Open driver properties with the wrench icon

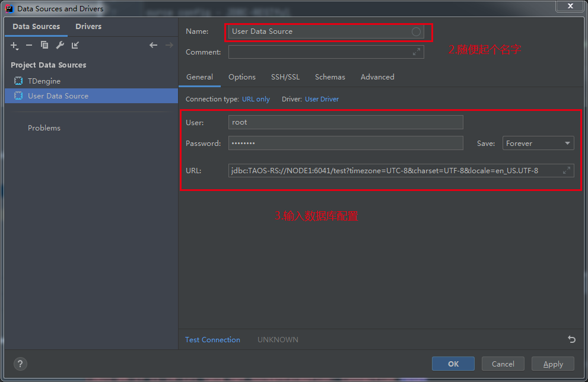pos(59,45)
